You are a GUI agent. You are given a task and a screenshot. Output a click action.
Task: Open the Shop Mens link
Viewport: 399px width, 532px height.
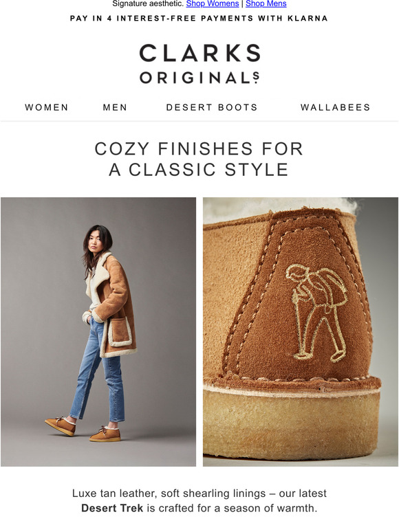coord(266,3)
